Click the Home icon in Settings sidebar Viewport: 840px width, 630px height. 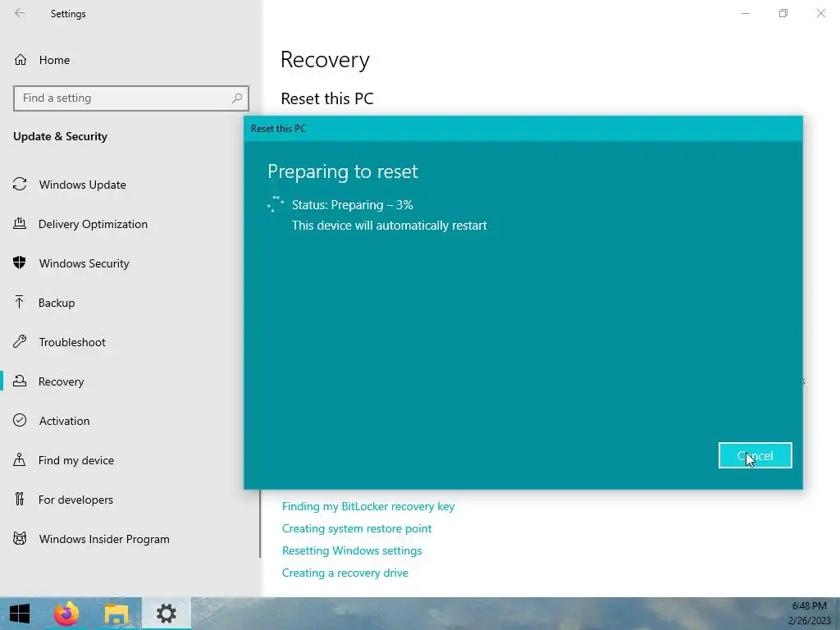(x=21, y=59)
